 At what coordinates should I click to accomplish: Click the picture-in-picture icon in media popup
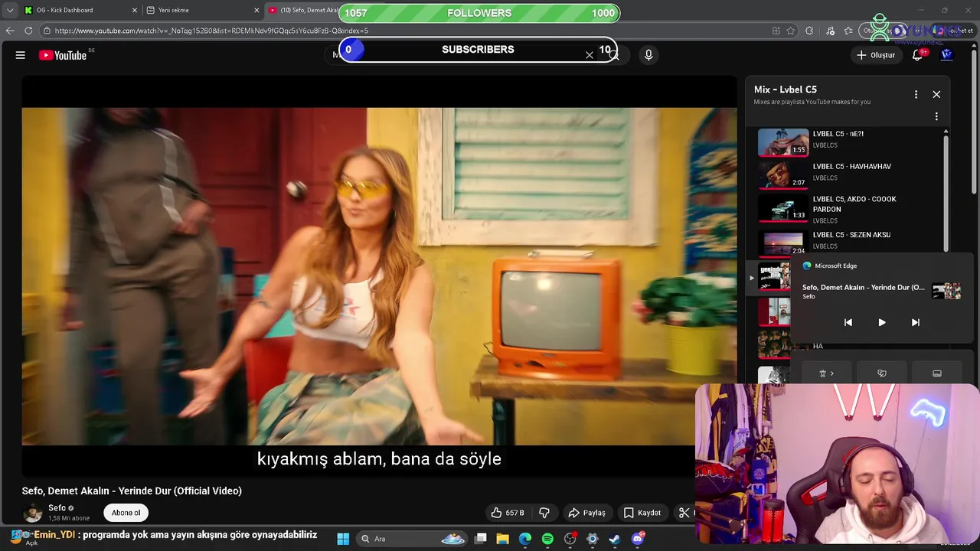point(937,373)
